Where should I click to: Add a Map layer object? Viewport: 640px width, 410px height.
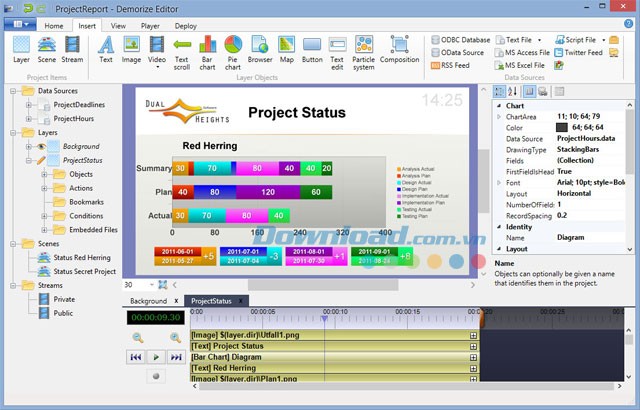287,50
